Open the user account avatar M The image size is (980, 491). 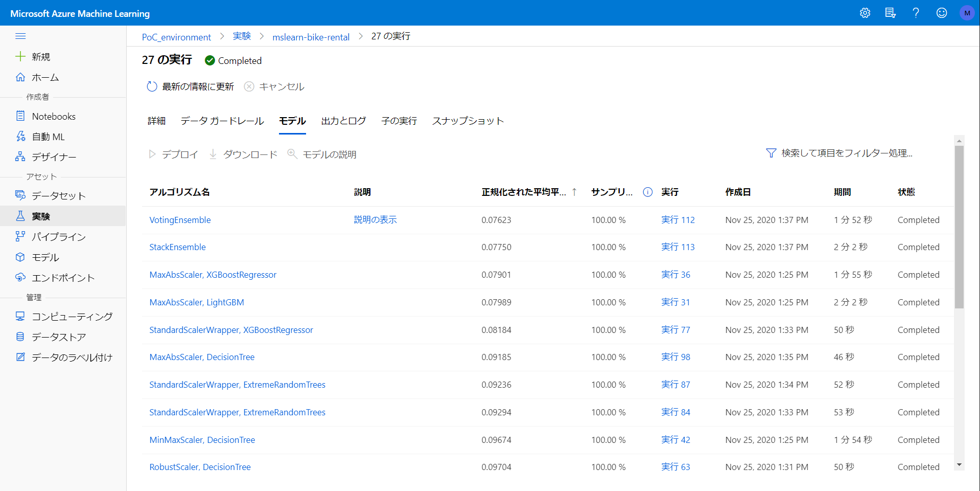pos(967,13)
